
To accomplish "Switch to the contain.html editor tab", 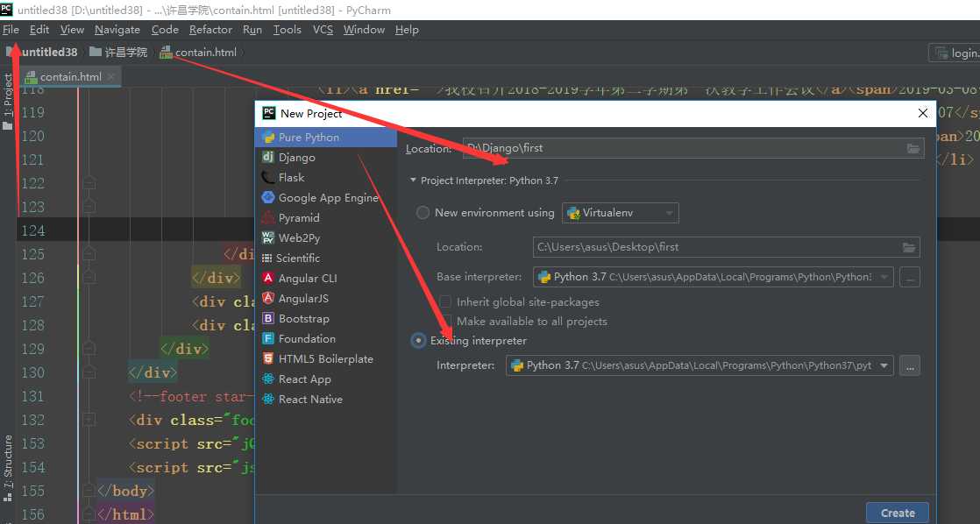I will point(70,76).
